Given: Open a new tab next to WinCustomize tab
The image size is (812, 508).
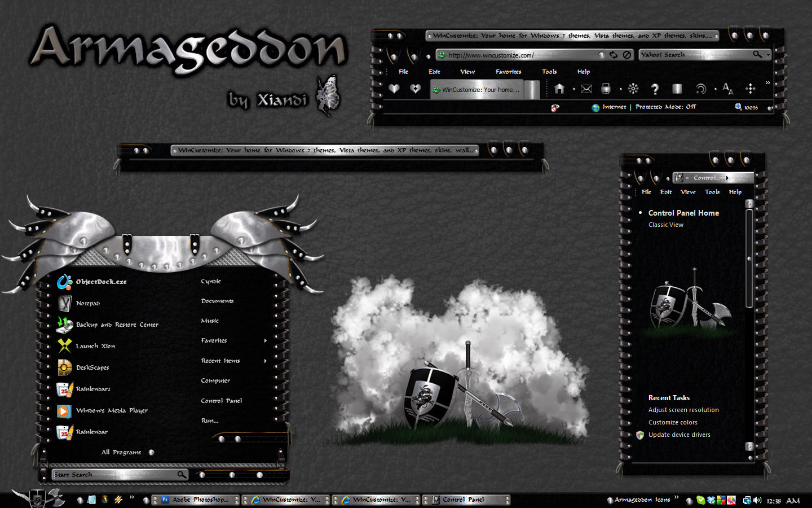Looking at the screenshot, I should [x=532, y=90].
